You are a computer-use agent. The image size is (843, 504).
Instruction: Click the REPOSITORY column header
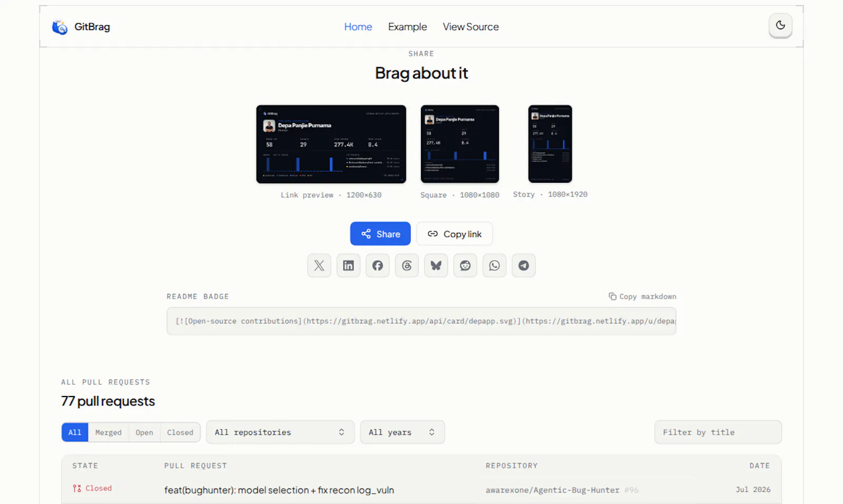[512, 466]
